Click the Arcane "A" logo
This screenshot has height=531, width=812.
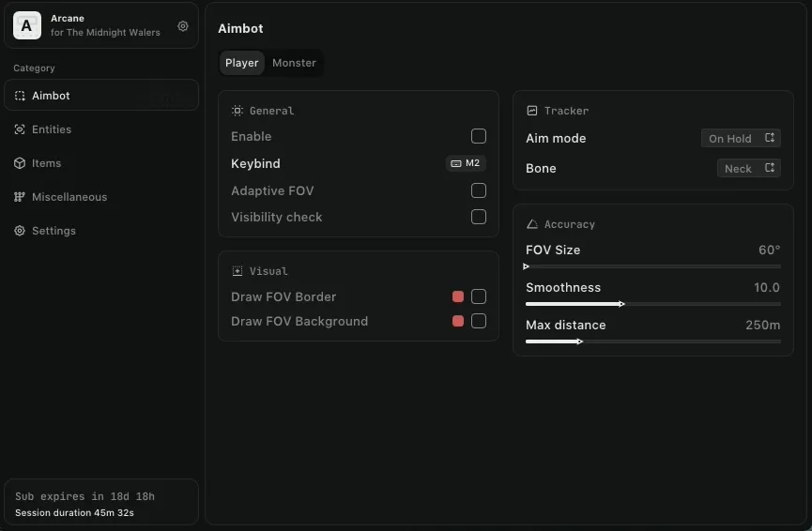pyautogui.click(x=26, y=26)
